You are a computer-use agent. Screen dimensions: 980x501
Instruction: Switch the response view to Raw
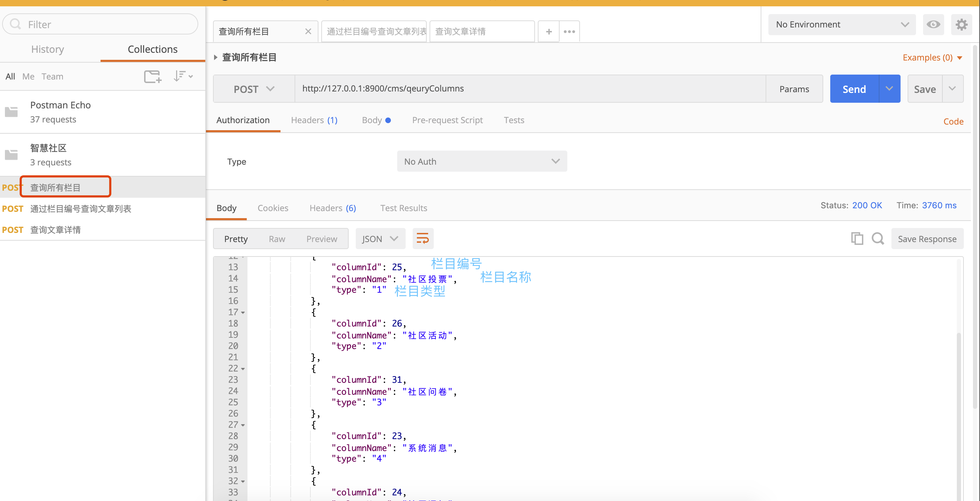[277, 239]
